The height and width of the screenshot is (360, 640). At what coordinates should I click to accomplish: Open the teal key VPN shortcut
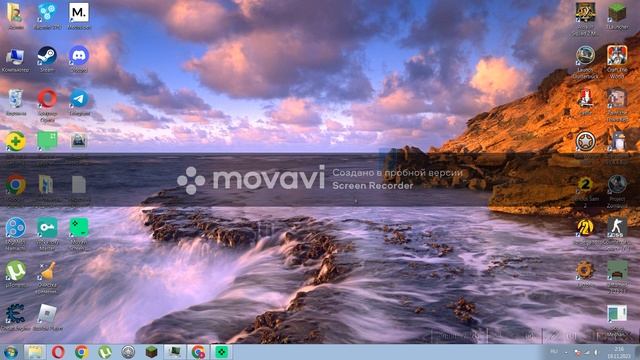point(47,228)
